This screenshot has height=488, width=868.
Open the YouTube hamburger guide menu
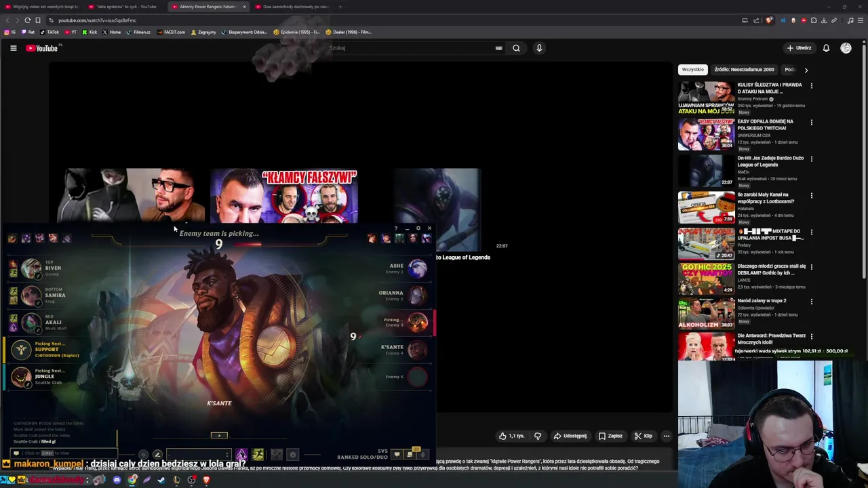pos(13,48)
